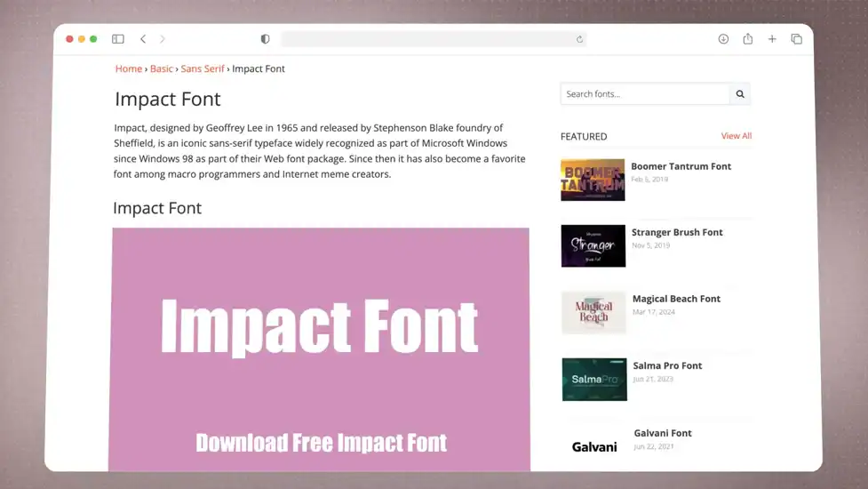Click in the Search fonts field

tap(644, 94)
